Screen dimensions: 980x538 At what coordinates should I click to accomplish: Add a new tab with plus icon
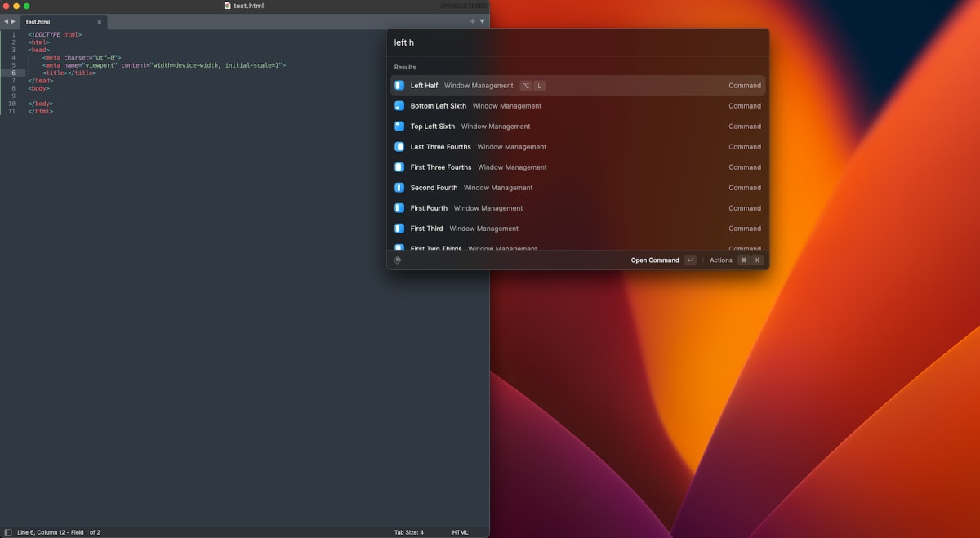(x=472, y=21)
